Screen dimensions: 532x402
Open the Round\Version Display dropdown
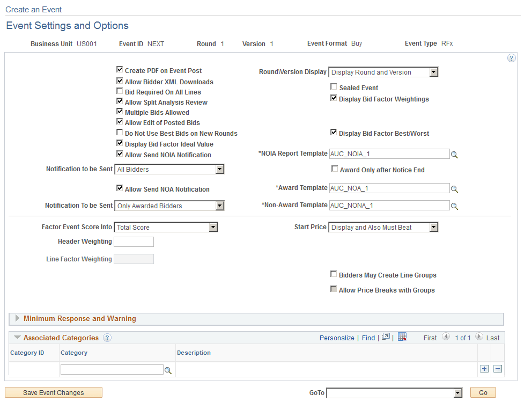433,72
